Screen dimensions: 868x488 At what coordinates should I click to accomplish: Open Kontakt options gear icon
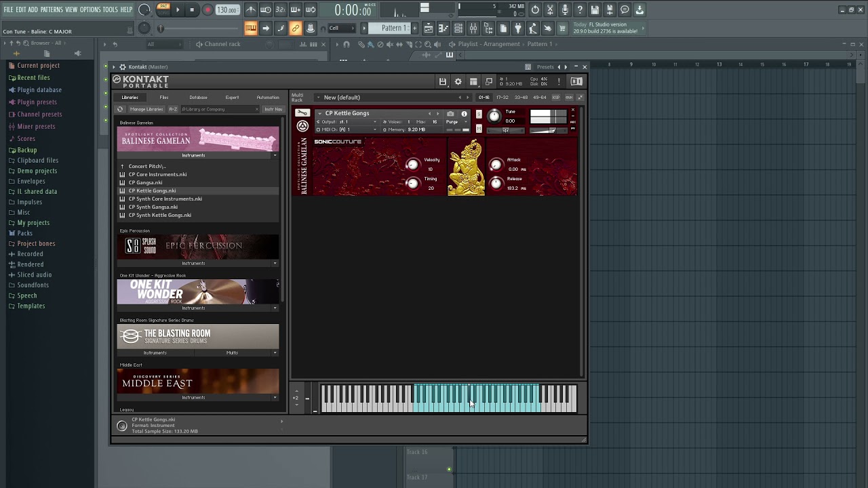tap(458, 81)
